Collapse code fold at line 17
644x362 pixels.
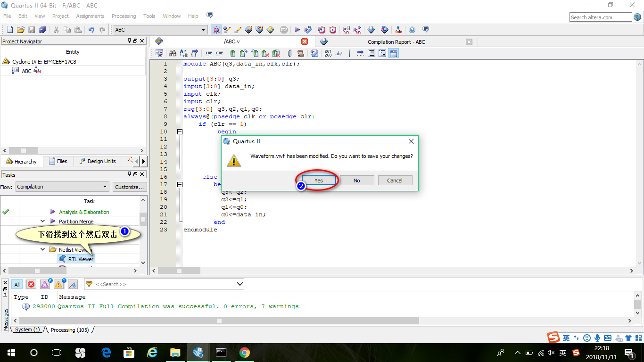[180, 184]
